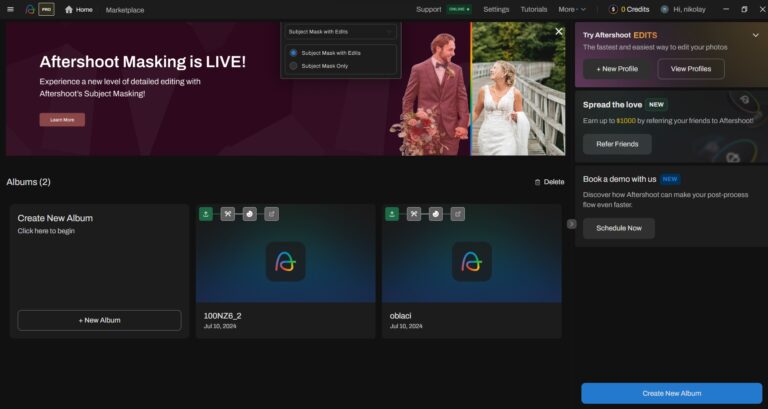
Task: Click import step icon on 100NZ6_2
Action: tap(206, 214)
